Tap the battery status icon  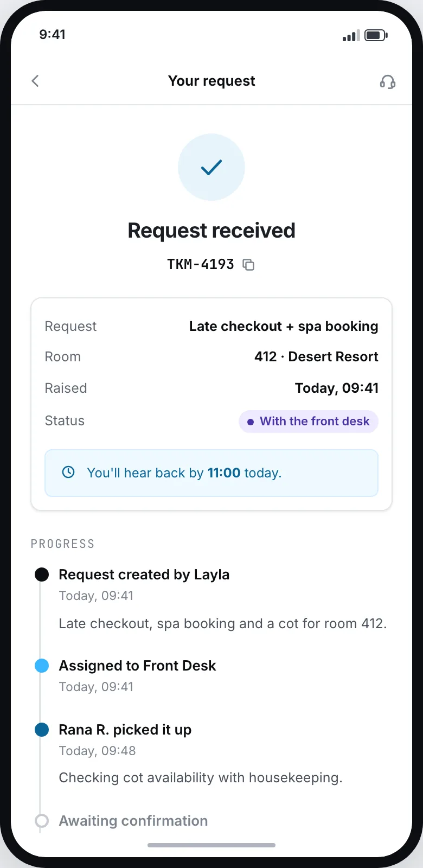(376, 35)
